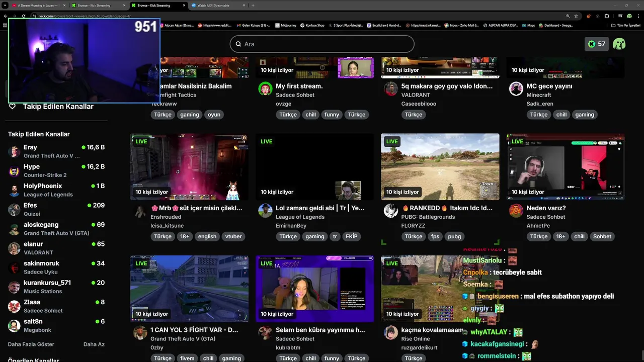Image resolution: width=644 pixels, height=362 pixels.
Task: Click EmirhanBey's streamer avatar
Action: (265, 211)
